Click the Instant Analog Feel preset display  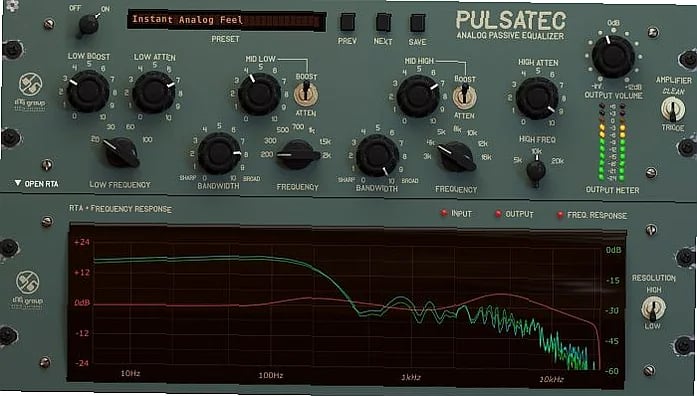click(227, 20)
